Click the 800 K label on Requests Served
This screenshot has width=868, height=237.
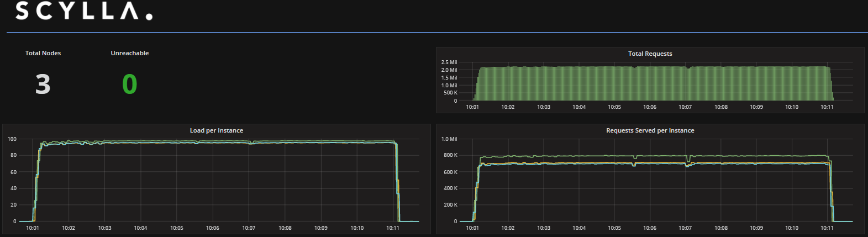coord(450,155)
